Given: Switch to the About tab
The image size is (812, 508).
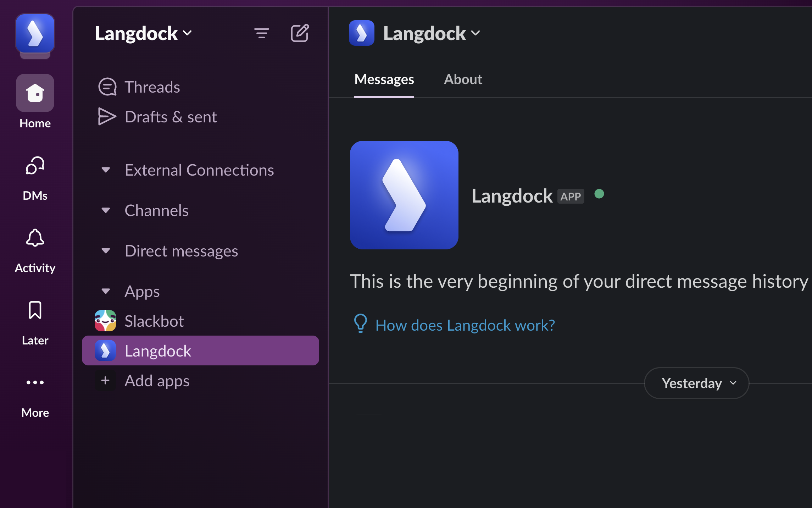Looking at the screenshot, I should pos(463,79).
